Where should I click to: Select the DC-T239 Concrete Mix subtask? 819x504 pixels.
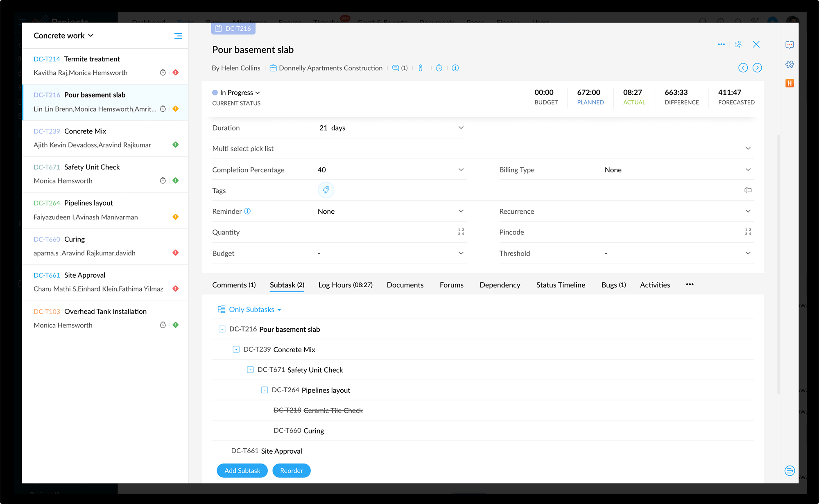(294, 350)
